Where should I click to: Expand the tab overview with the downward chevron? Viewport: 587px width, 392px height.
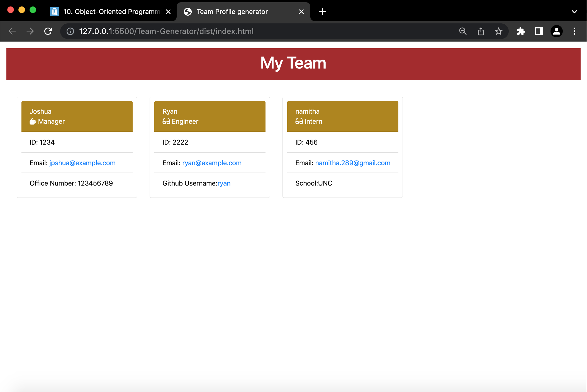[574, 12]
